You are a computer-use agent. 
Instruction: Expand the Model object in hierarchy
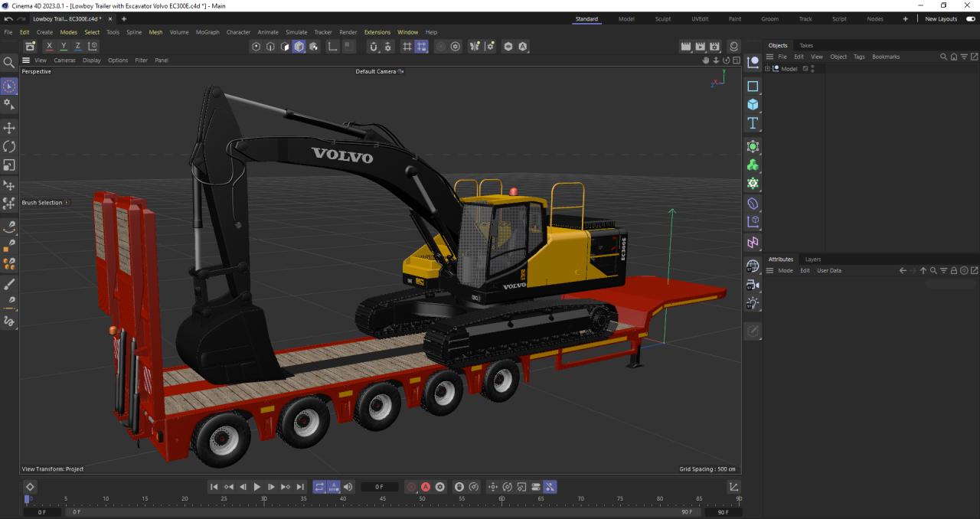click(x=768, y=69)
